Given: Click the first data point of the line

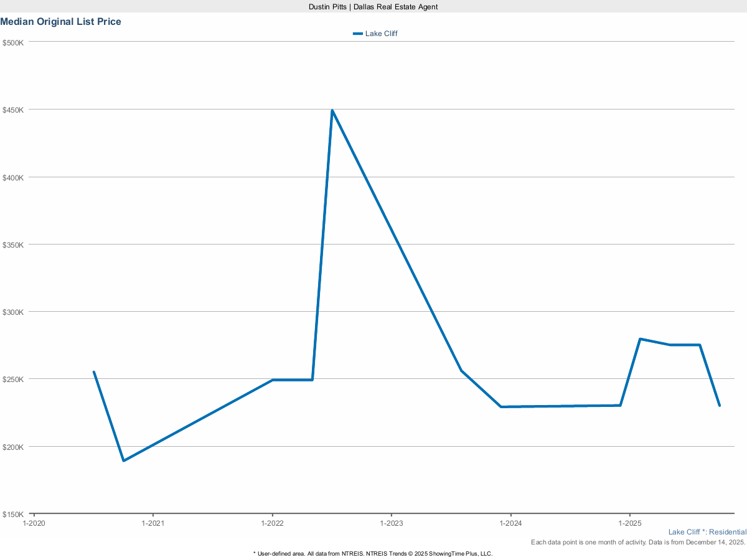Looking at the screenshot, I should [x=94, y=372].
